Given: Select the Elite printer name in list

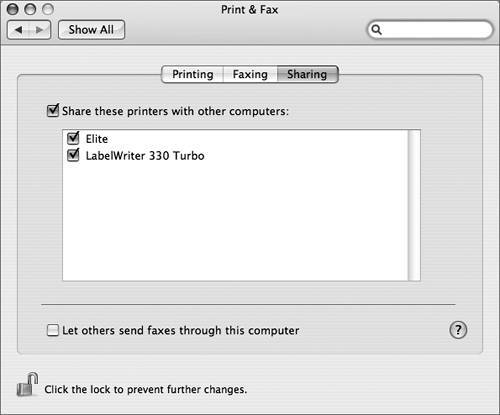Looking at the screenshot, I should coord(97,139).
